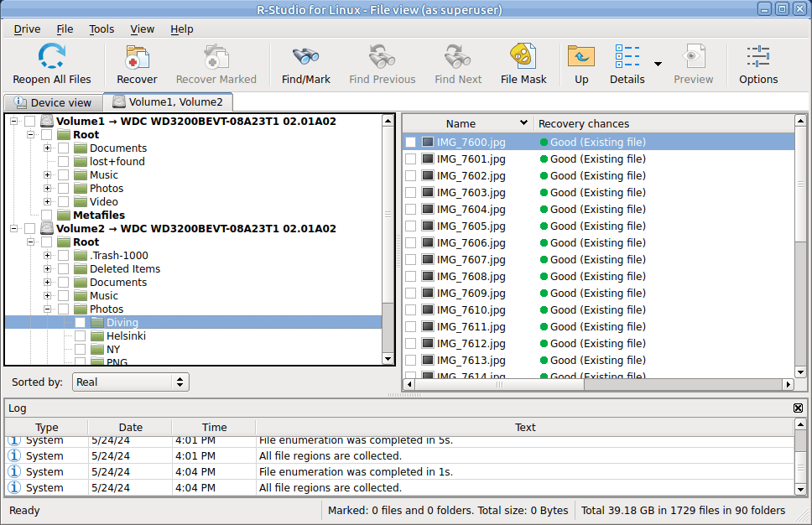This screenshot has height=525, width=812.
Task: Click the Volume2 drive icon in tree
Action: (47, 228)
